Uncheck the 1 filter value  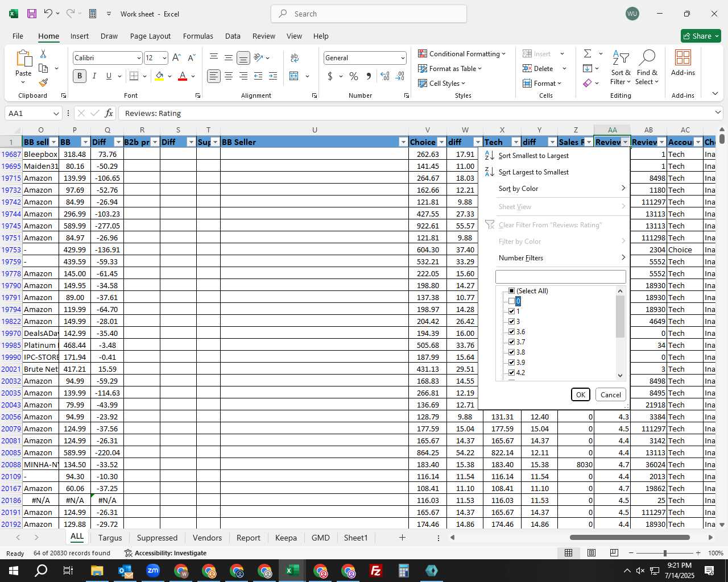(x=511, y=311)
